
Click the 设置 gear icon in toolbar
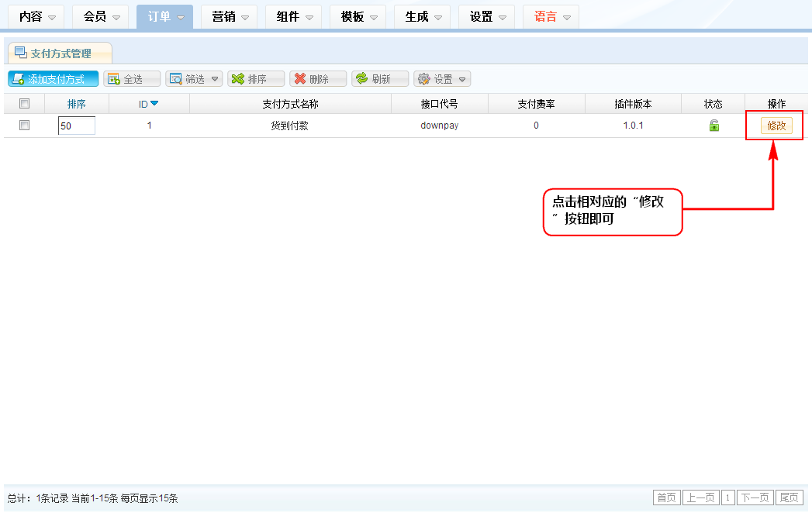(x=423, y=79)
